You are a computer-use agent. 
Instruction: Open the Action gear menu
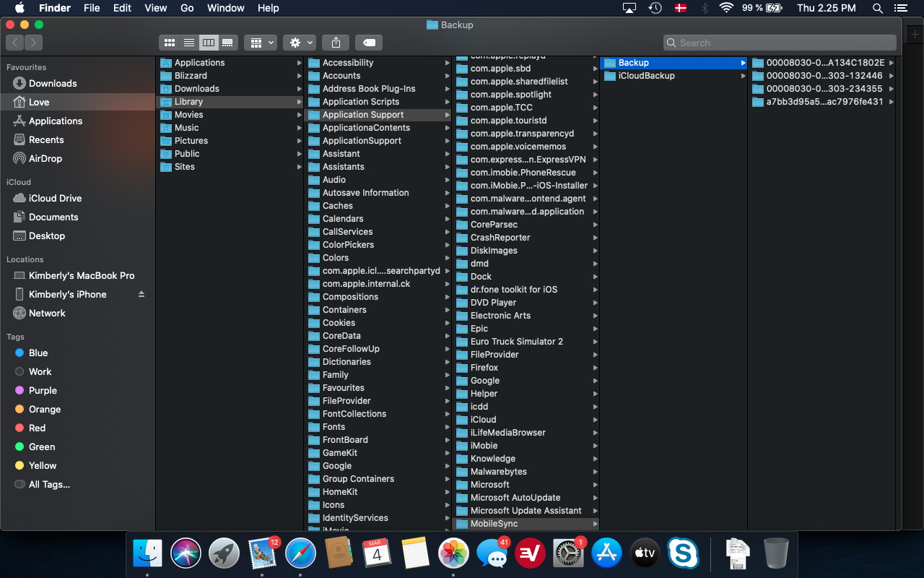click(x=300, y=43)
